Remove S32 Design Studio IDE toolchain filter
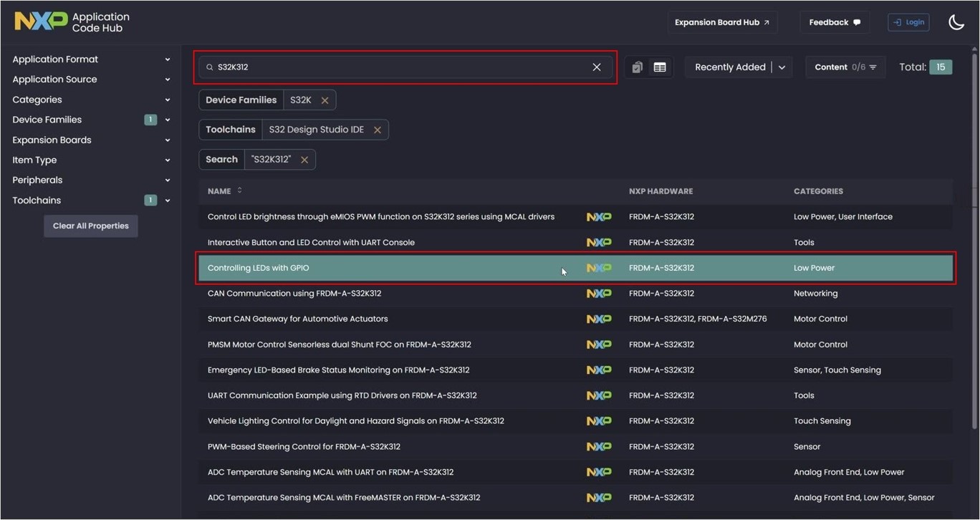This screenshot has width=980, height=520. 377,130
